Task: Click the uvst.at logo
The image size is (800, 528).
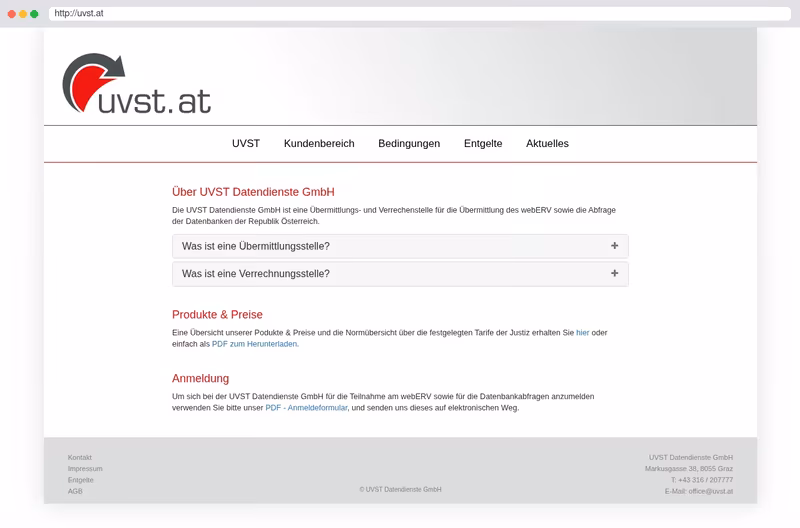Action: [x=136, y=84]
